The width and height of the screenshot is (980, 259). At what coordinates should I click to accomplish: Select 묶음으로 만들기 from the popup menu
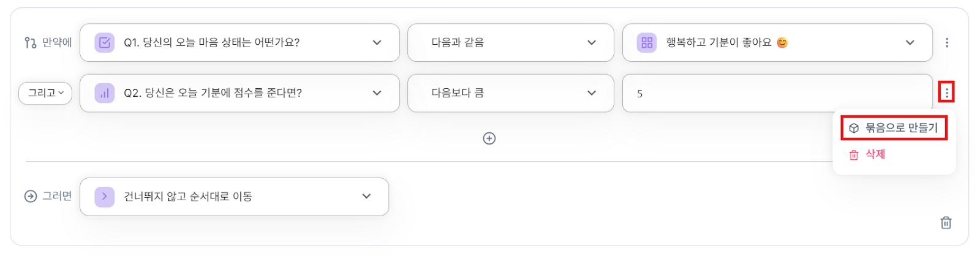[894, 128]
